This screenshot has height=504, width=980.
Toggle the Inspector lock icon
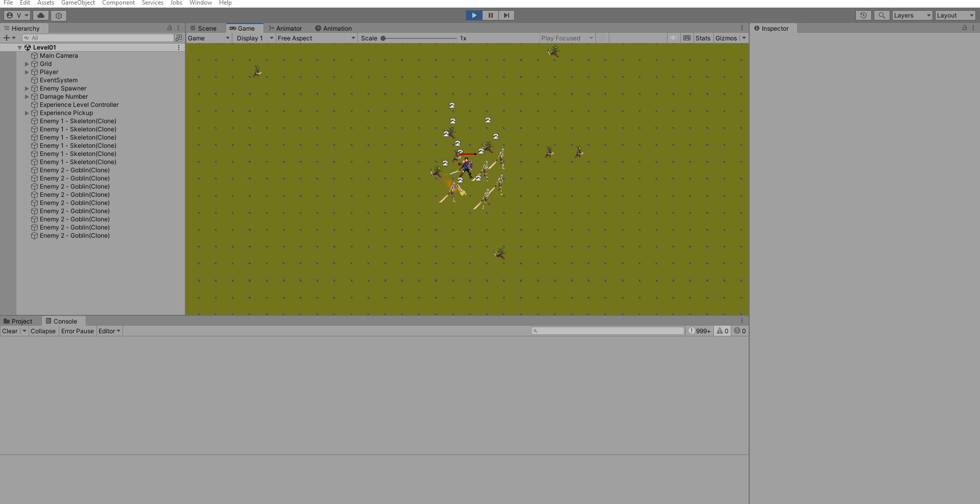964,28
